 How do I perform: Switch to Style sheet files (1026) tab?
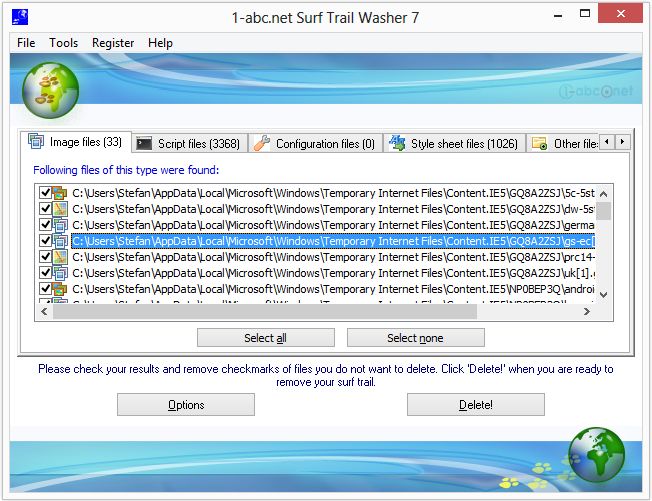(454, 144)
